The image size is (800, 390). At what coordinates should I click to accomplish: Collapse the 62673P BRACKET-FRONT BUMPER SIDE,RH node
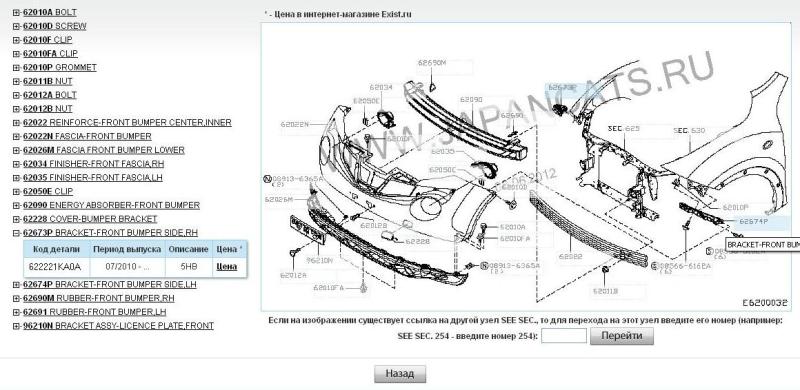(x=16, y=233)
